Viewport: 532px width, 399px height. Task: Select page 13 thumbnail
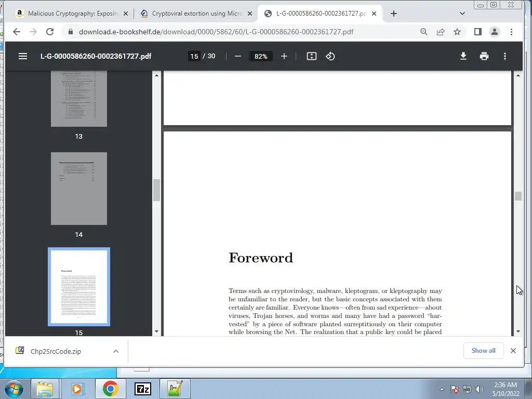coord(79,99)
